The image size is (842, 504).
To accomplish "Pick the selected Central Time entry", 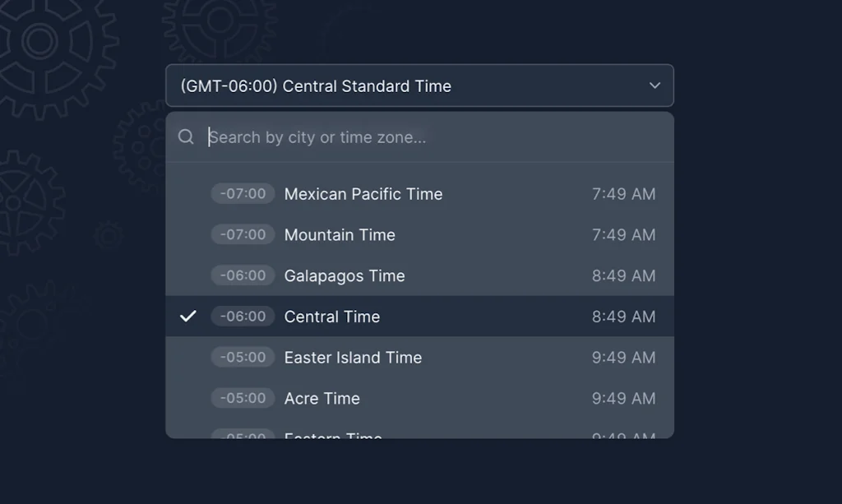I will coord(332,317).
